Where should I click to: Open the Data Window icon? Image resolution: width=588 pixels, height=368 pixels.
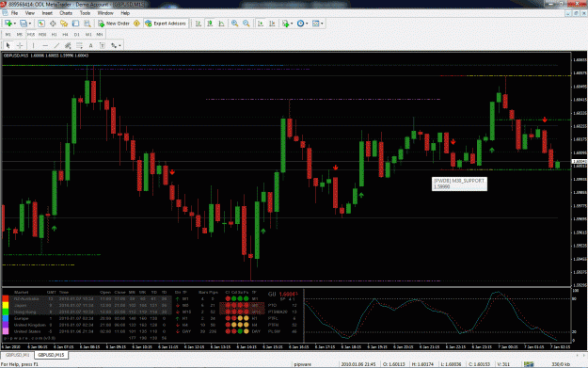(x=53, y=24)
